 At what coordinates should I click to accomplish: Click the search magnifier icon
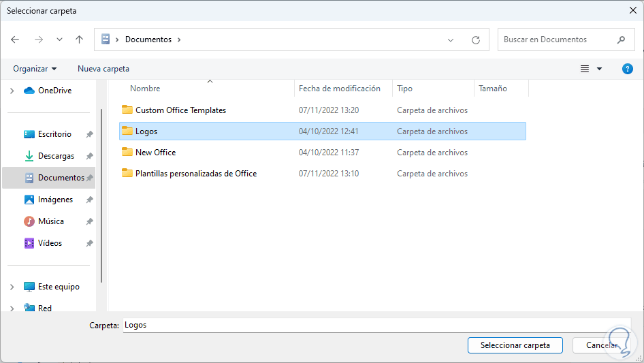click(x=621, y=40)
